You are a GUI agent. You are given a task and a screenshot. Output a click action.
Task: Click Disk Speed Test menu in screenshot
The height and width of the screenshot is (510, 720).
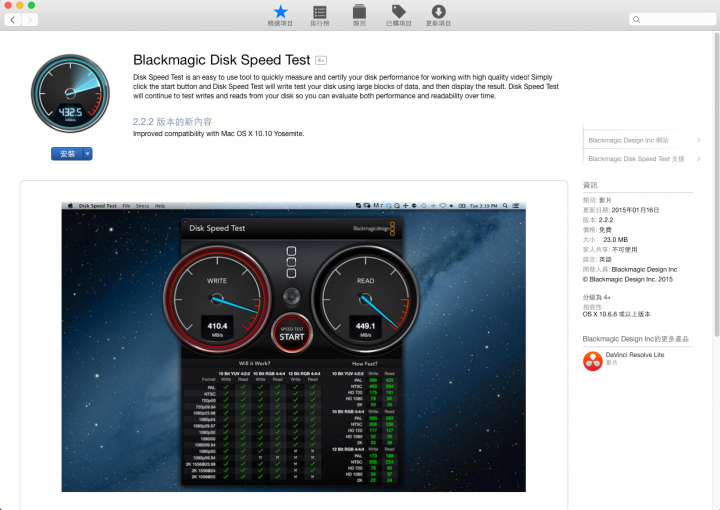(98, 206)
